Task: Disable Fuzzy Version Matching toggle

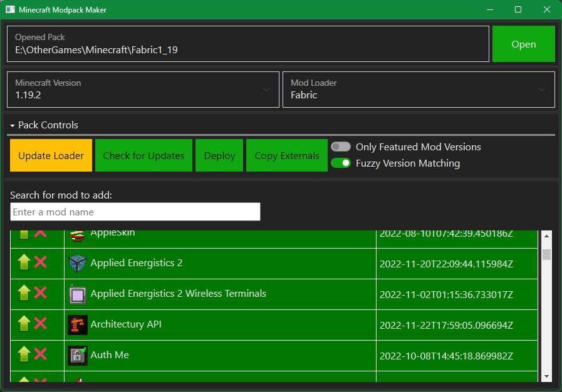Action: tap(340, 163)
